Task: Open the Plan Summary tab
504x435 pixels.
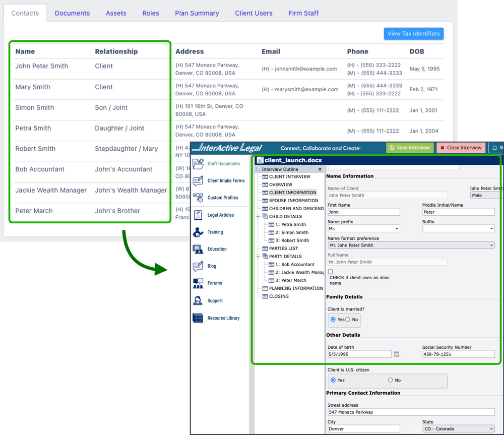Action: click(x=197, y=13)
